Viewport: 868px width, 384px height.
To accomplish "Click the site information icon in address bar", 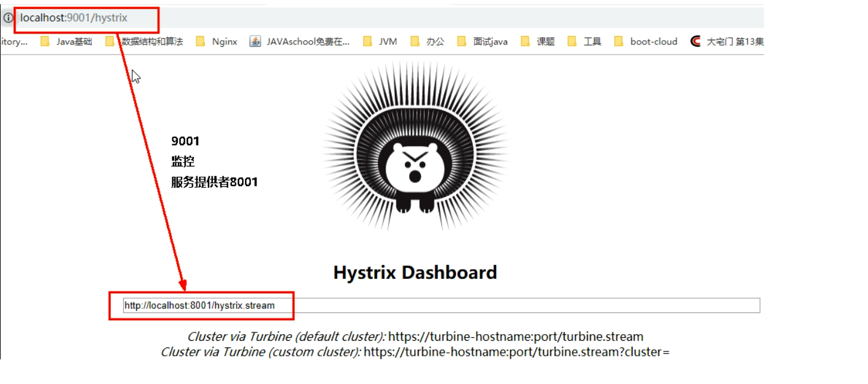I will pos(8,18).
